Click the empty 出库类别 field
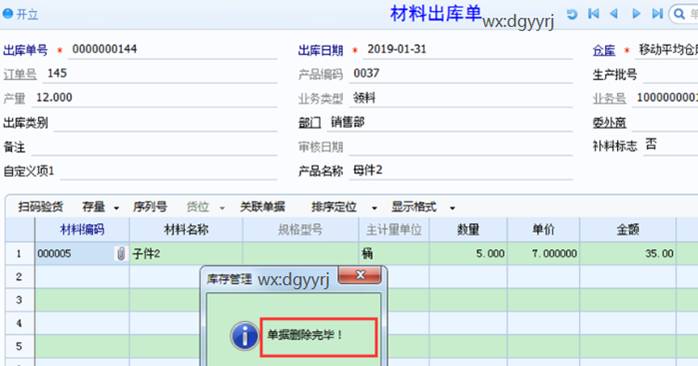Image resolution: width=698 pixels, height=366 pixels. click(x=165, y=122)
